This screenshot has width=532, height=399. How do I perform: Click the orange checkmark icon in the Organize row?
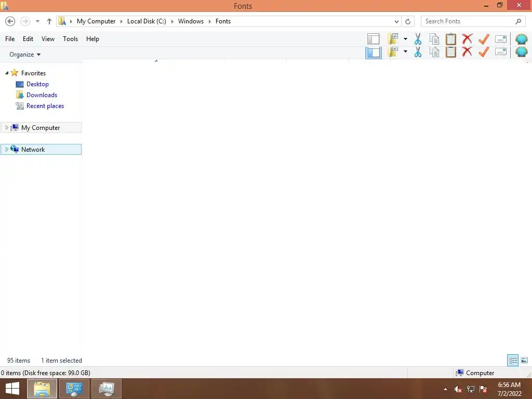[x=484, y=51]
